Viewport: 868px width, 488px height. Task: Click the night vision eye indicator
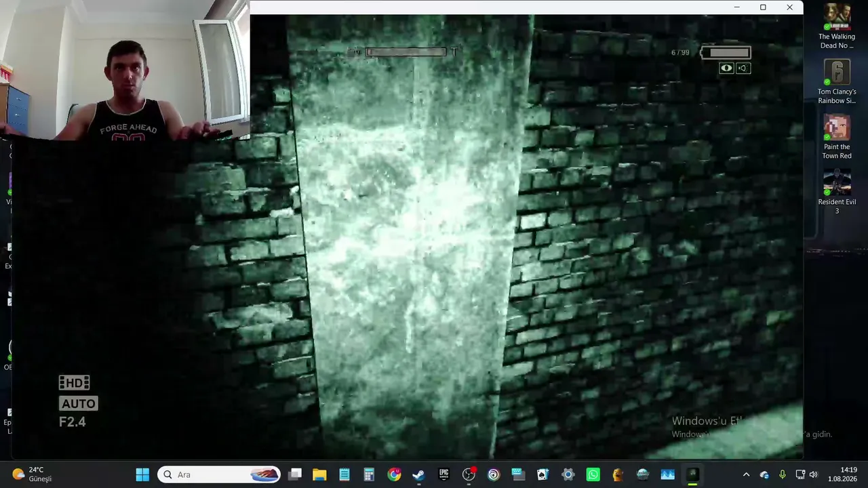(726, 68)
